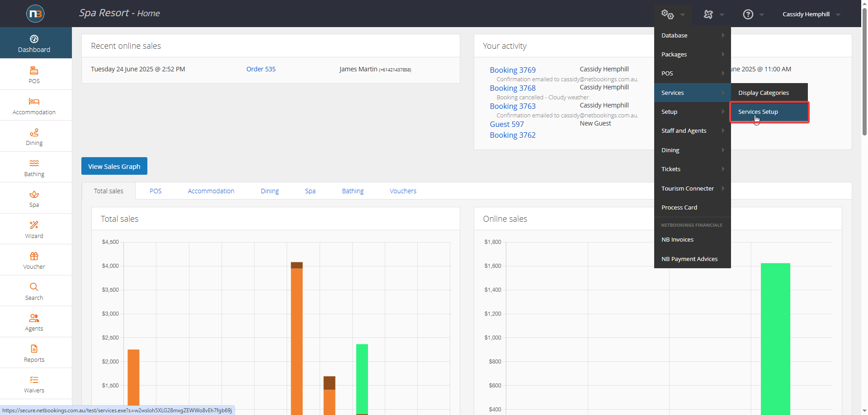Expand the Tickets submenu
Image resolution: width=868 pixels, height=415 pixels.
click(x=693, y=169)
